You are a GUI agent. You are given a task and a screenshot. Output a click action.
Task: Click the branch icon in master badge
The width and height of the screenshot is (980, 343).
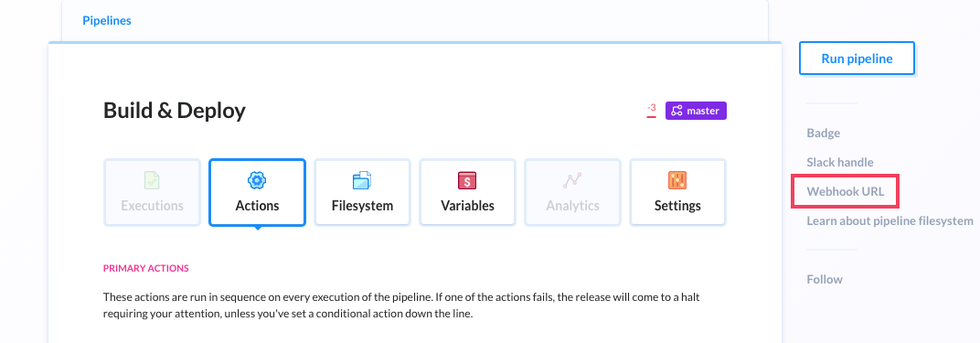coord(676,112)
